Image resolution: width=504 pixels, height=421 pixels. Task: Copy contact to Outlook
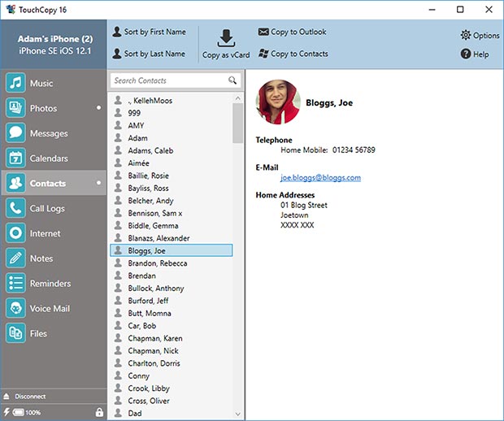pos(292,33)
